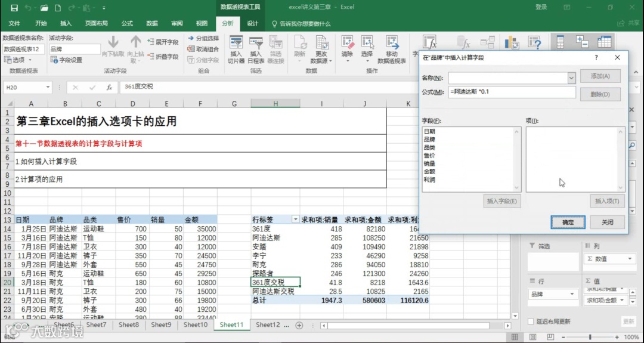Click the Save icon in quick access toolbar
This screenshot has width=644, height=343.
point(14,7)
